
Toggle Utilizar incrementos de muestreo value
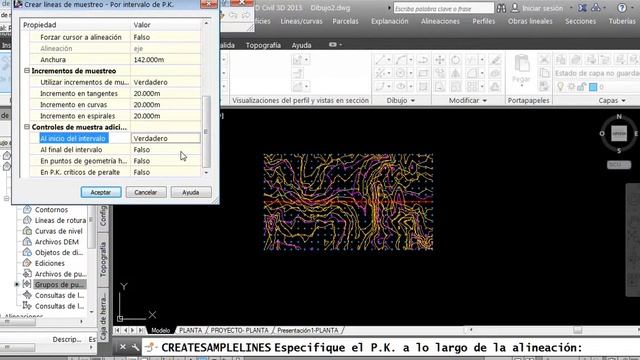pyautogui.click(x=166, y=82)
